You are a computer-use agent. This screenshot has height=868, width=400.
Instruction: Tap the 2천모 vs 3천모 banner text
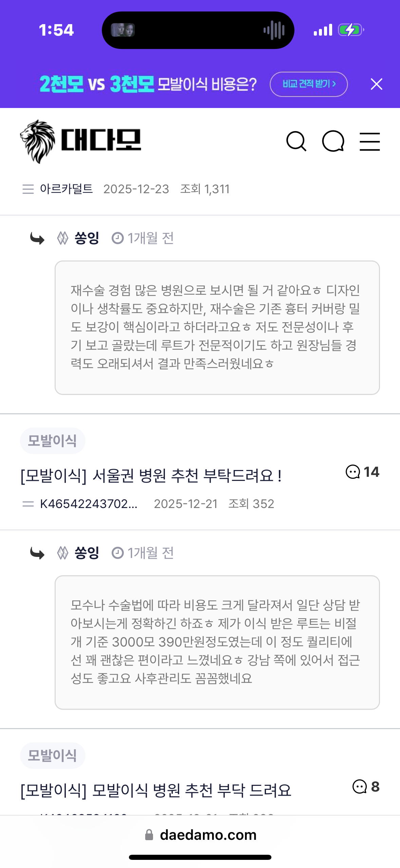(x=148, y=84)
